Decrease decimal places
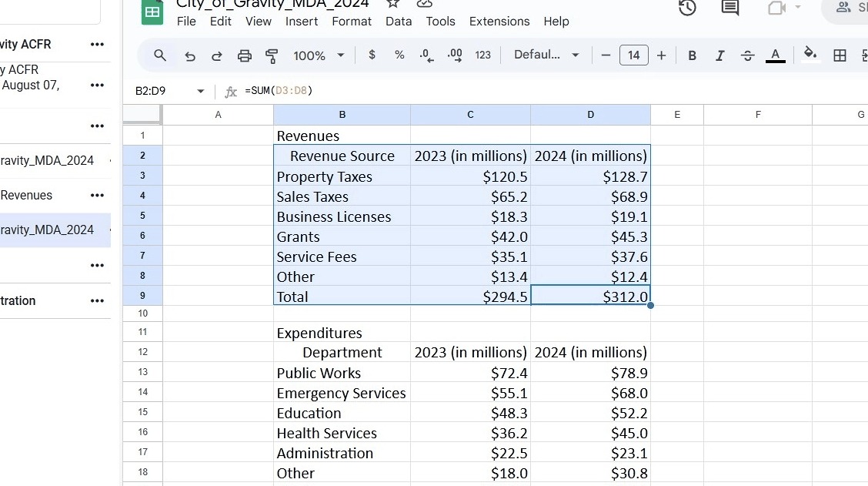Screen dimensions: 868x486 pyautogui.click(x=426, y=55)
